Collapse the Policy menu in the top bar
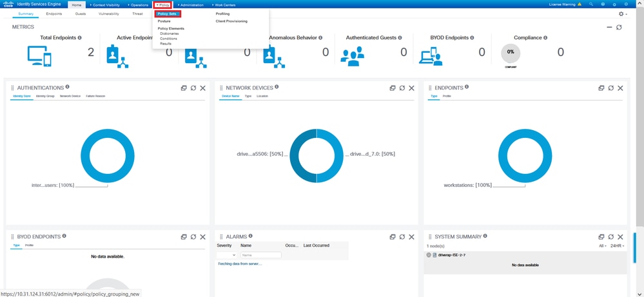644x297 pixels. pos(162,5)
